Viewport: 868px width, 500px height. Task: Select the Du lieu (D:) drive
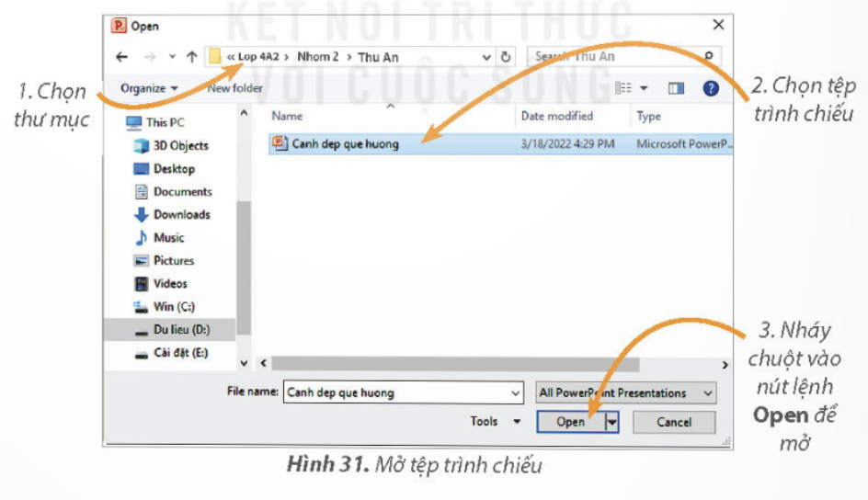tap(169, 330)
